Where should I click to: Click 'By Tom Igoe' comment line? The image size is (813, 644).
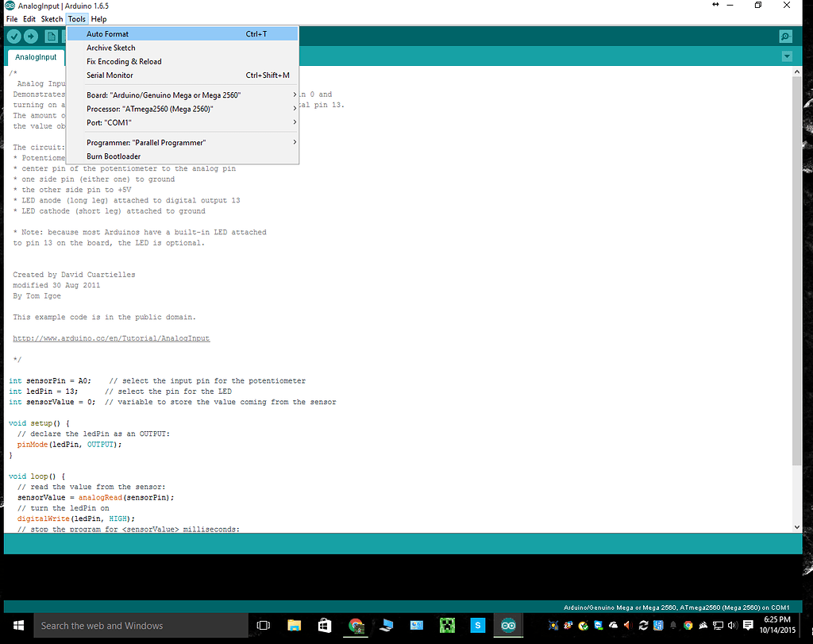pyautogui.click(x=37, y=296)
